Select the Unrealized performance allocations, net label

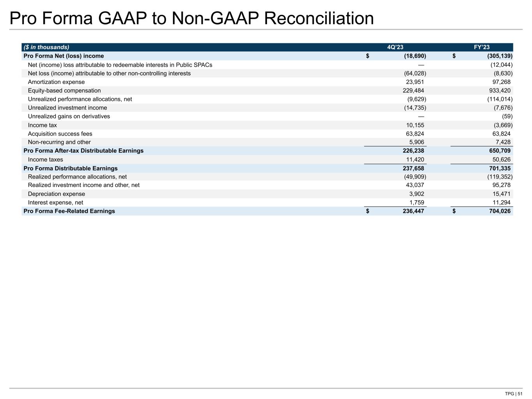coord(80,99)
